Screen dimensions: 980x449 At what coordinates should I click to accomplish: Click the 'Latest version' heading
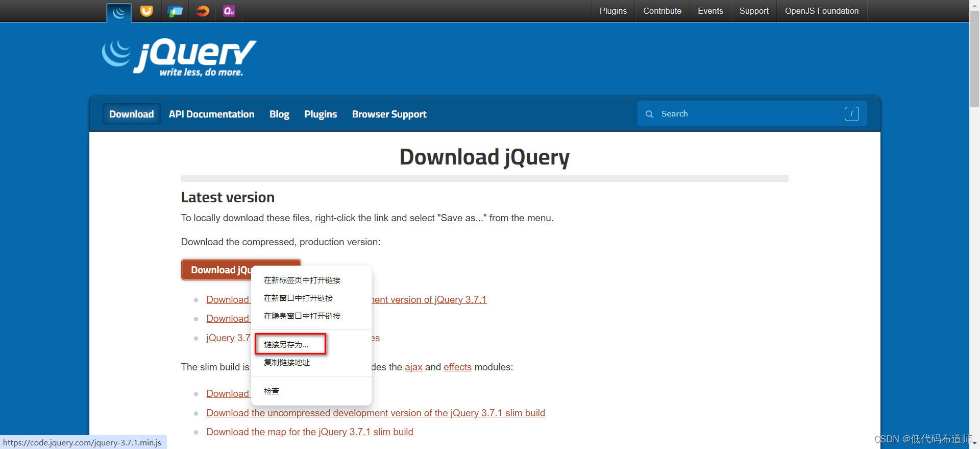click(x=228, y=197)
